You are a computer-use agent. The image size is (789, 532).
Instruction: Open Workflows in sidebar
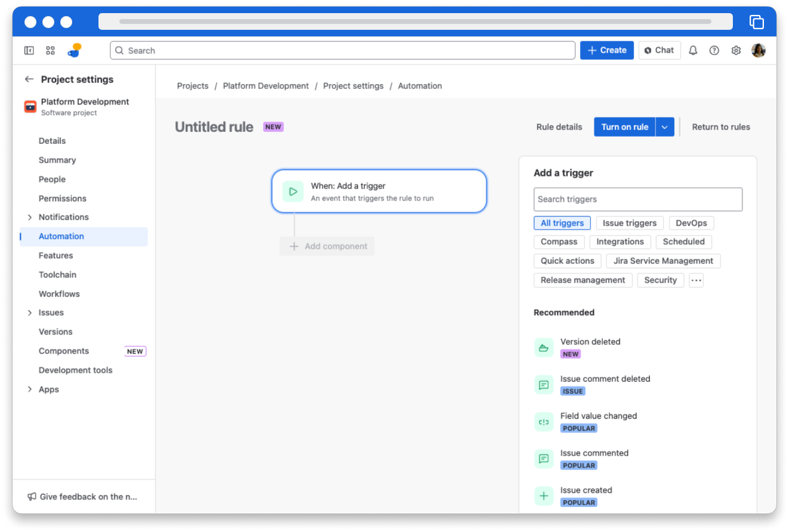[x=84, y=293]
